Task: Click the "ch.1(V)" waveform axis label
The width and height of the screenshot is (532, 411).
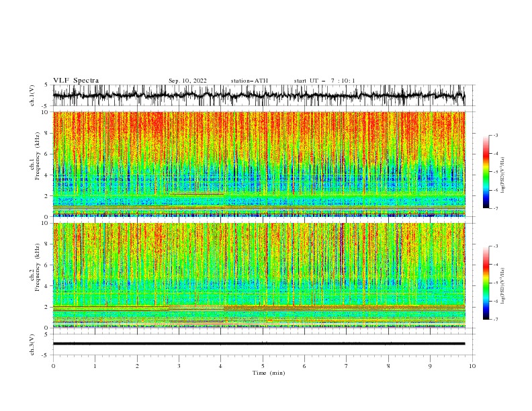Action: pyautogui.click(x=32, y=95)
